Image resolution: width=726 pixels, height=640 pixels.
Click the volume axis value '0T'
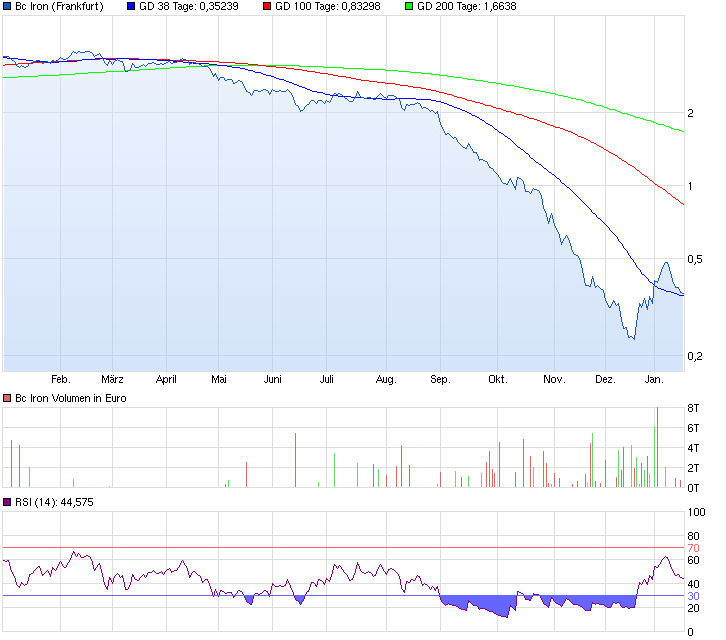pyautogui.click(x=693, y=488)
